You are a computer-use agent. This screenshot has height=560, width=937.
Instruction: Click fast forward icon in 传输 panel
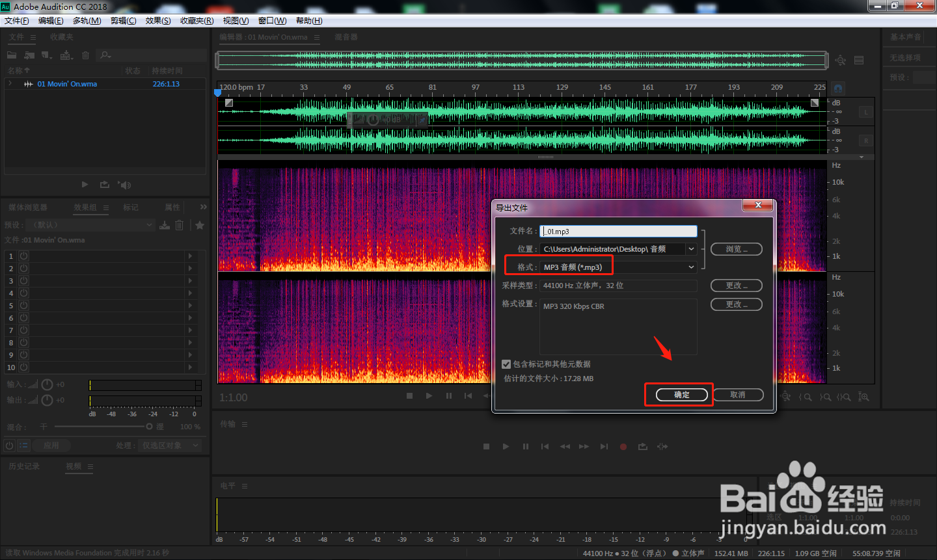point(584,446)
